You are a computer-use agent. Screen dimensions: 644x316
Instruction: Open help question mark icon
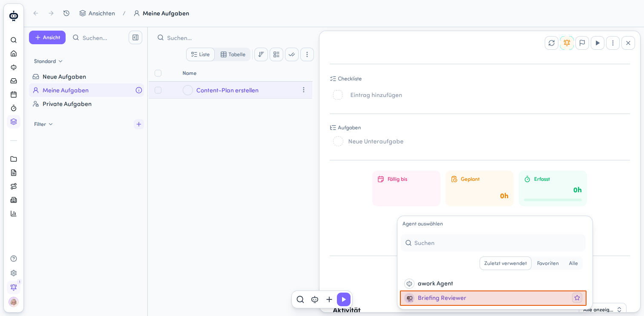click(x=14, y=259)
